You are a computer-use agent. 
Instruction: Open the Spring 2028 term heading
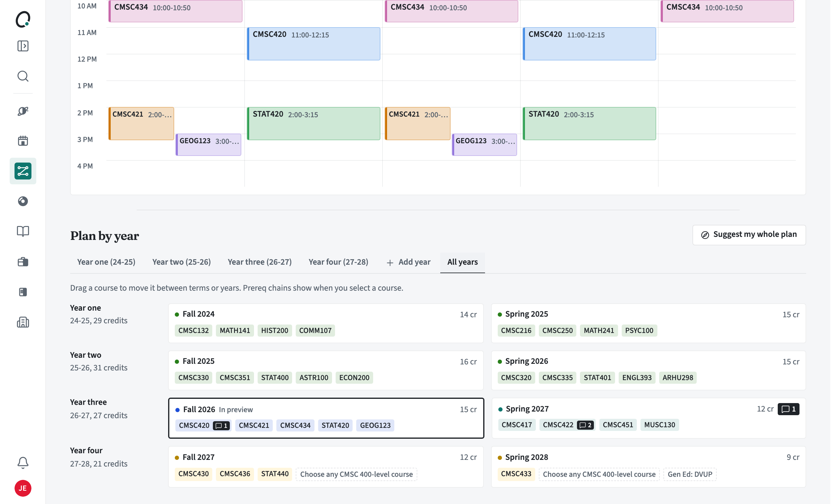click(x=526, y=457)
